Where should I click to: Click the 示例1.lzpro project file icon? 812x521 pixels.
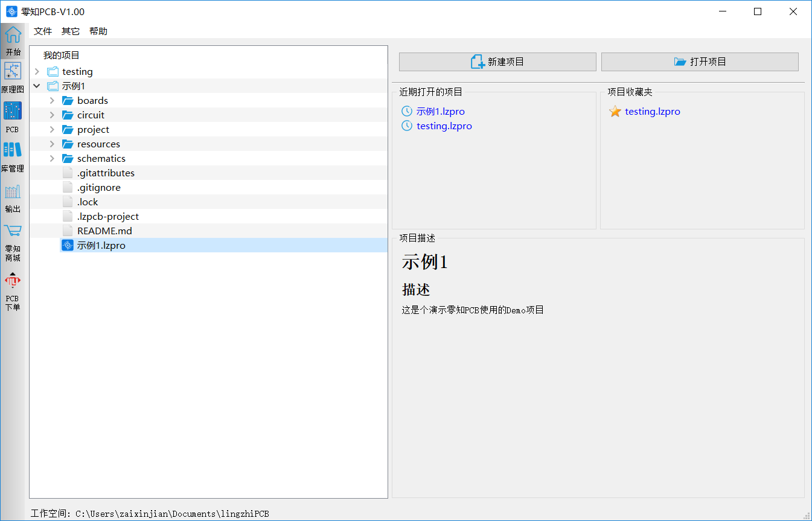[68, 245]
